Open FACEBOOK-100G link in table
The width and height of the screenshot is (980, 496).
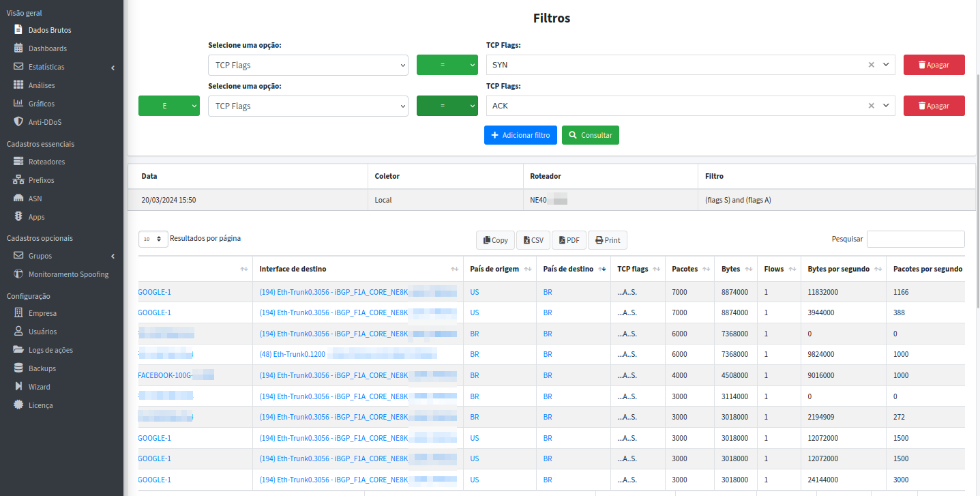tap(176, 375)
